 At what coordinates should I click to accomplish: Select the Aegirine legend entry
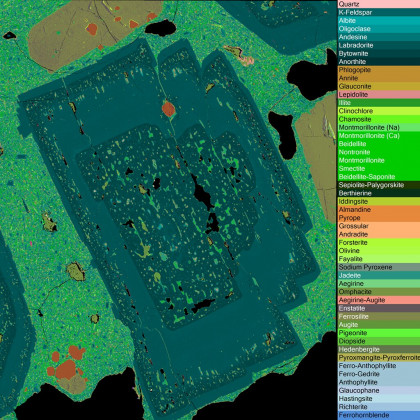click(379, 283)
